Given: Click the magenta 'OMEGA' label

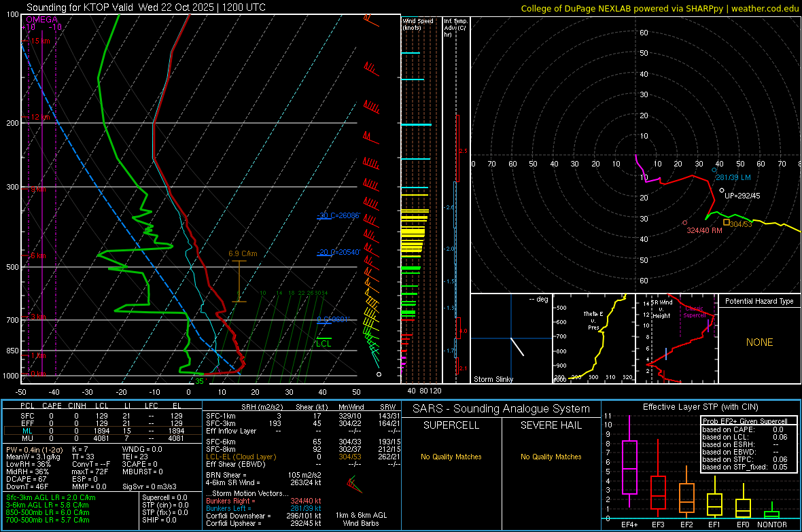Looking at the screenshot, I should 42,20.
